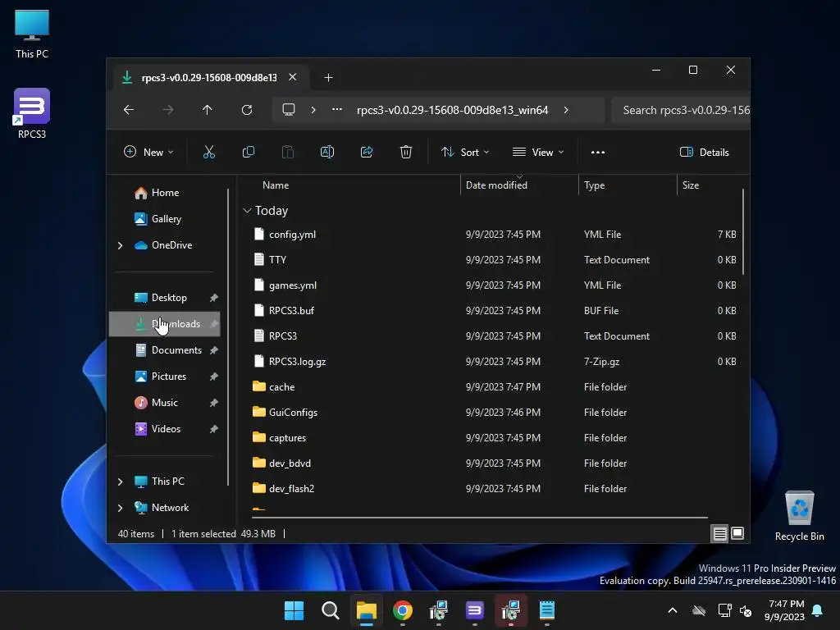
Task: Sort by Type column header
Action: coord(595,185)
